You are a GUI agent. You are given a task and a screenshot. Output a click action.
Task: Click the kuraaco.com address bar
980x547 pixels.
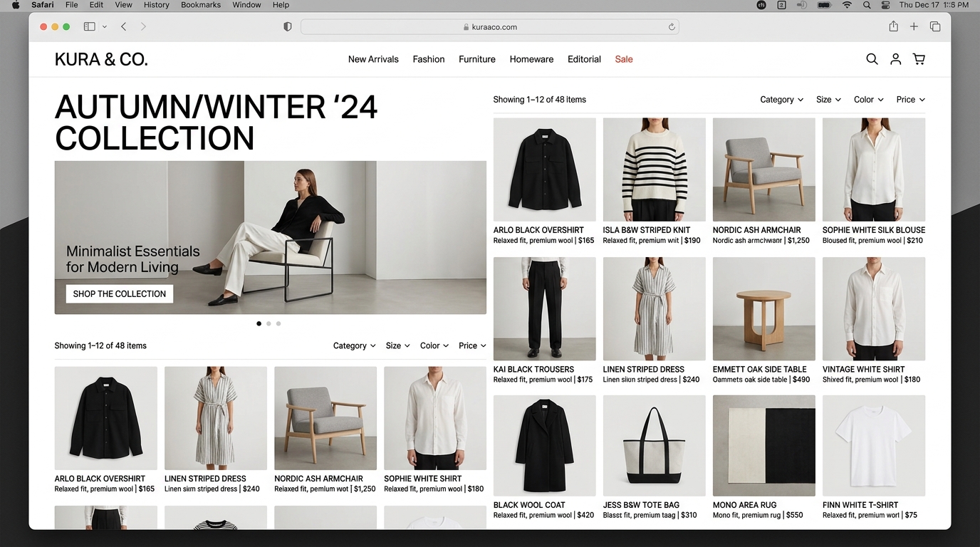(489, 27)
